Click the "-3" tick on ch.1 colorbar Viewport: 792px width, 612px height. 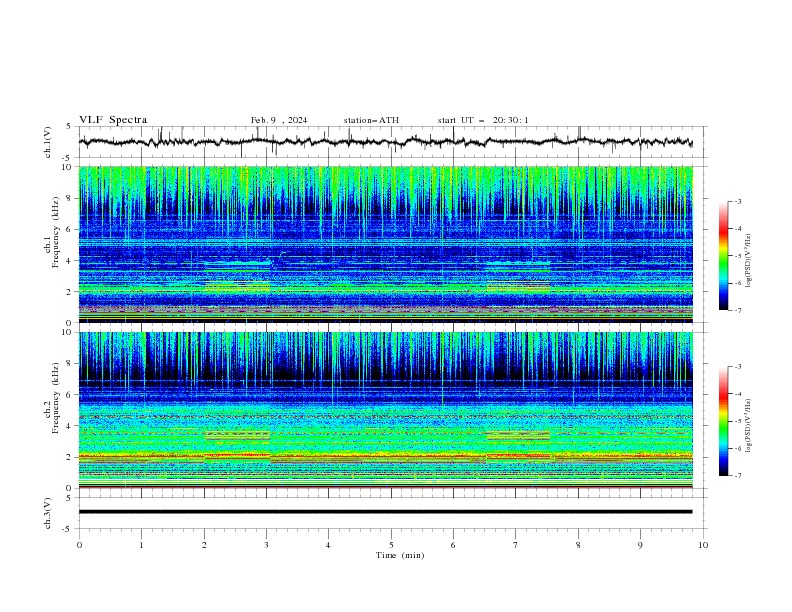click(738, 201)
